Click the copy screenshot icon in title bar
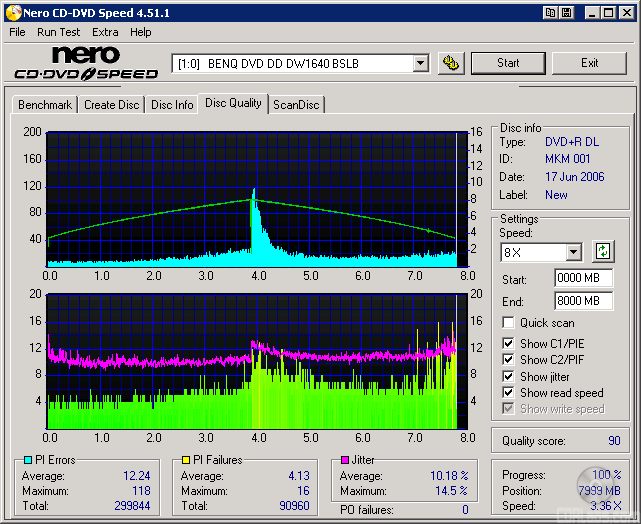The height and width of the screenshot is (524, 641). pyautogui.click(x=550, y=12)
